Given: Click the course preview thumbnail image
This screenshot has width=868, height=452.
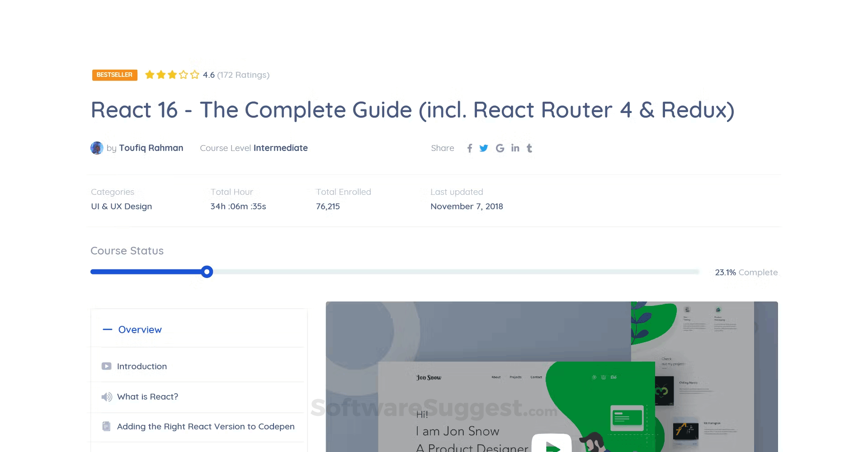Looking at the screenshot, I should click(x=552, y=377).
